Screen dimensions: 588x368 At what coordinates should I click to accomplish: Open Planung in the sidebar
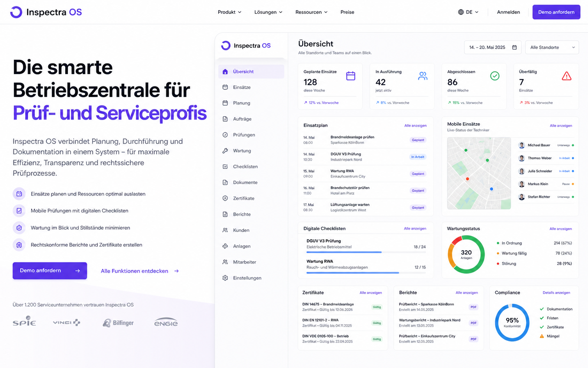(x=251, y=103)
